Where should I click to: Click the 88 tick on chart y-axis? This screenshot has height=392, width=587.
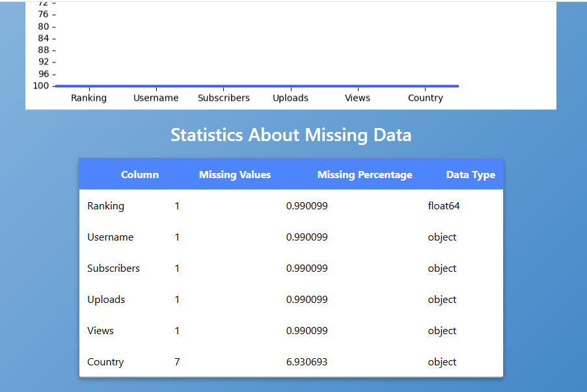[x=44, y=50]
